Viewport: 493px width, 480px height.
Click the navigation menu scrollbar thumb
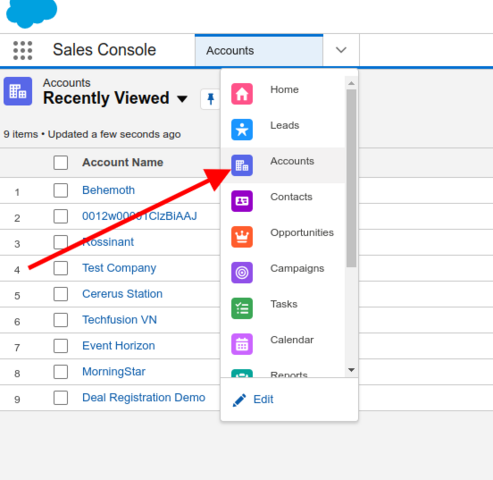351,178
